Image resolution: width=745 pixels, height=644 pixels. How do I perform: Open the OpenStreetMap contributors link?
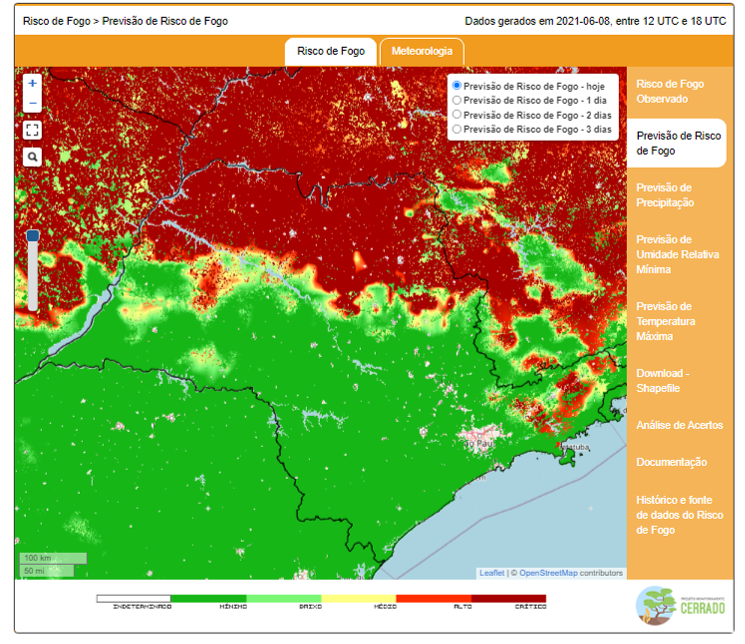coord(548,573)
